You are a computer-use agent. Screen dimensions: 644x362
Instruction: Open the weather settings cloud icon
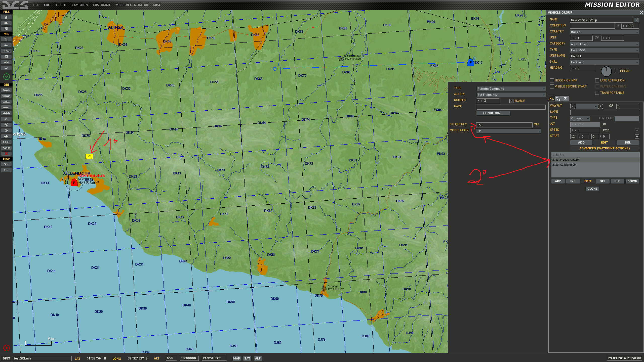tap(6, 45)
